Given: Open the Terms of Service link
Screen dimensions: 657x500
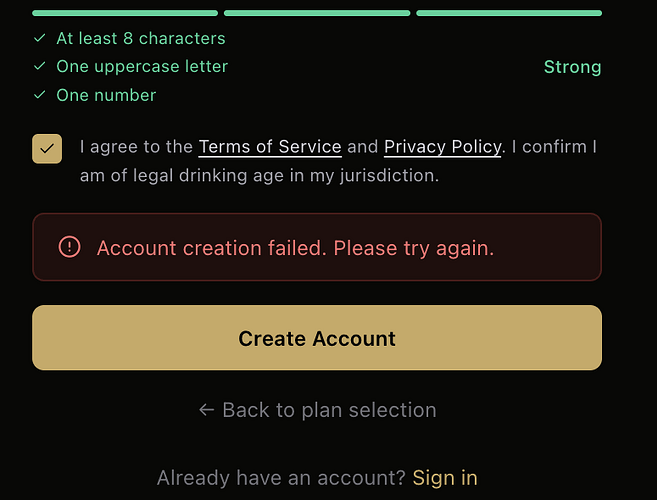Looking at the screenshot, I should [x=270, y=147].
